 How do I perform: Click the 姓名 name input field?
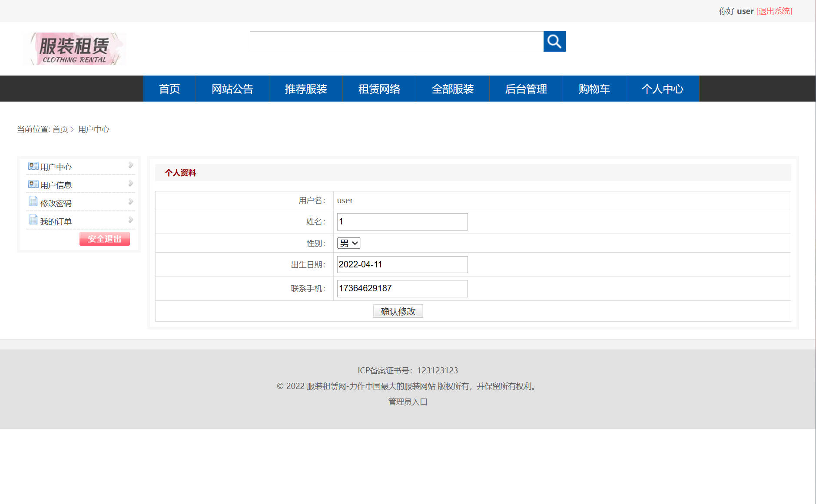(402, 221)
